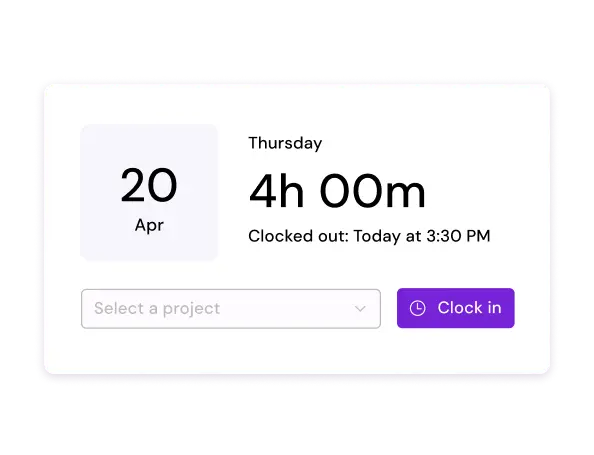Screen dimensions: 594x455
Task: Click the 00m minutes value
Action: pyautogui.click(x=373, y=191)
